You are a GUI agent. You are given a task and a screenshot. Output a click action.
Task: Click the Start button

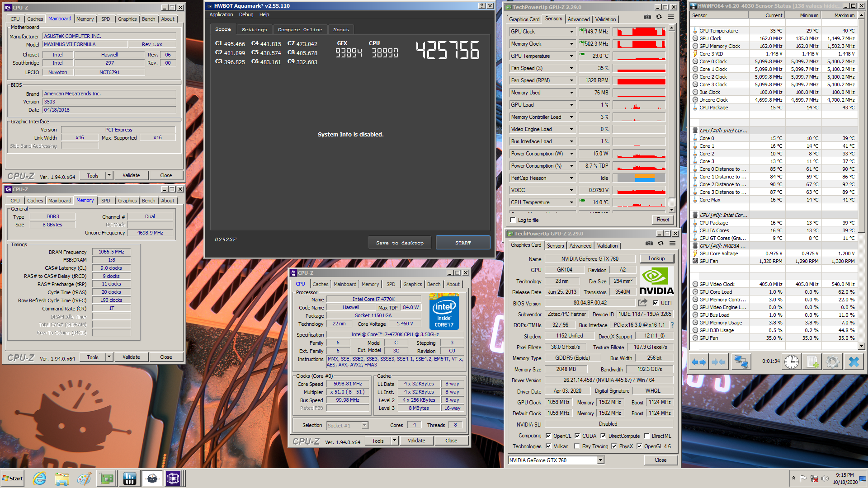13,479
